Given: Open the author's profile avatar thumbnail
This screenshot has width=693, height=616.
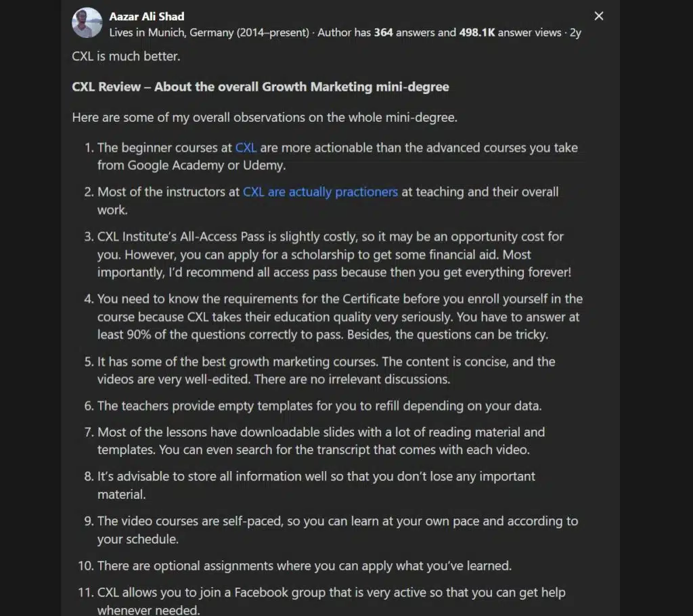Looking at the screenshot, I should (x=87, y=22).
